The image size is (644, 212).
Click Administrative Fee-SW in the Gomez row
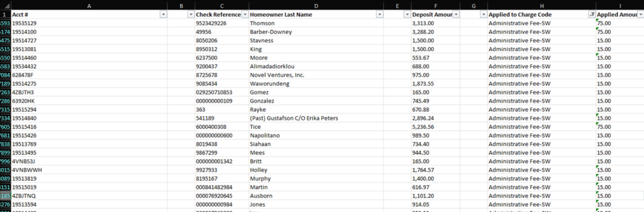[x=519, y=92]
